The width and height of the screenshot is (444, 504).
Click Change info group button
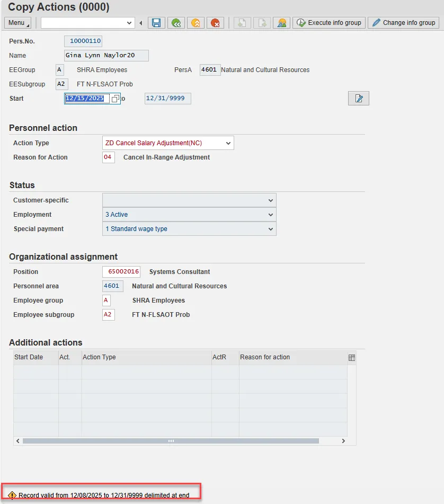(403, 23)
